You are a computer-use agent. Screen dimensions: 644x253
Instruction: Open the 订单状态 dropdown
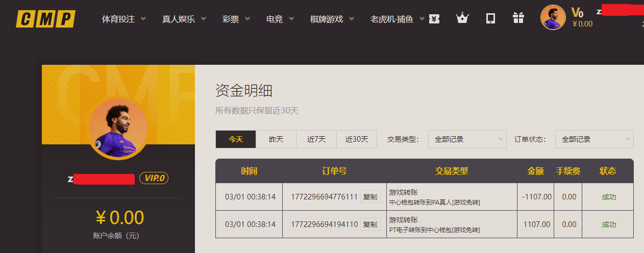click(594, 139)
